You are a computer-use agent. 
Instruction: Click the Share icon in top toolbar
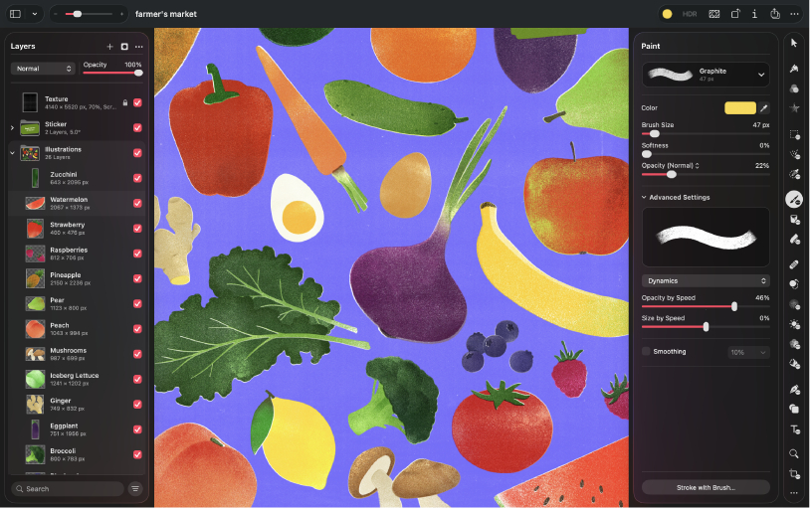tap(777, 14)
